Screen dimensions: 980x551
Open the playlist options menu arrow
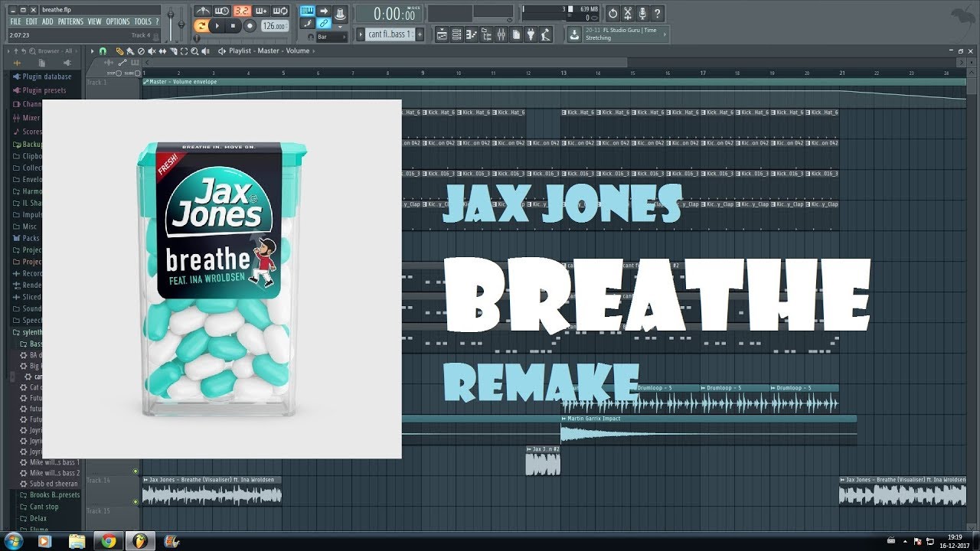(92, 51)
